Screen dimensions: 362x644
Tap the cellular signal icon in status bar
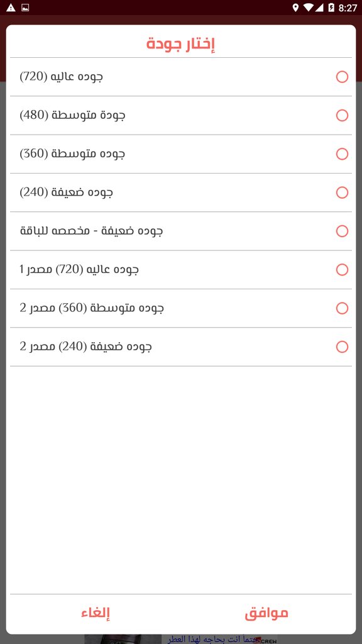321,7
